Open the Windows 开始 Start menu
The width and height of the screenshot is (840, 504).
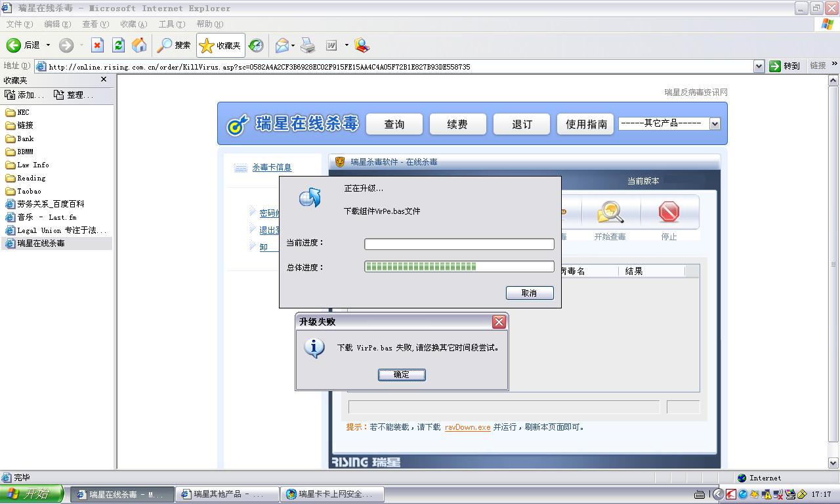click(31, 494)
